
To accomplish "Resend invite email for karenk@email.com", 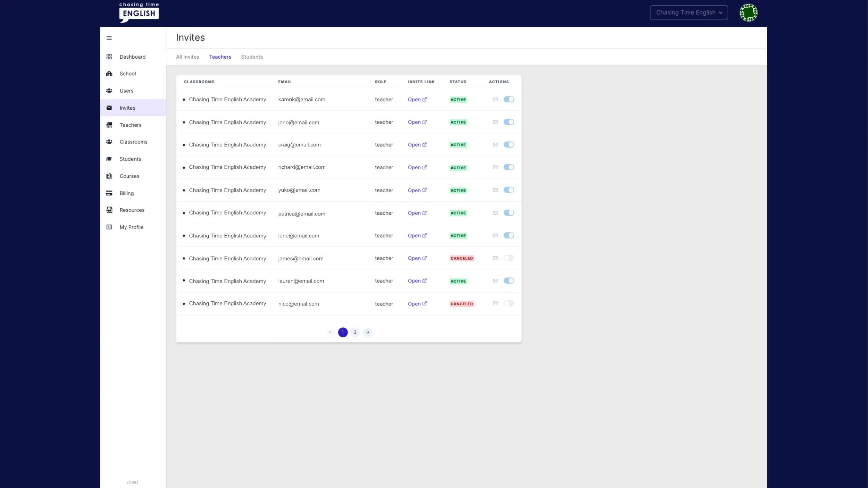I will 495,99.
